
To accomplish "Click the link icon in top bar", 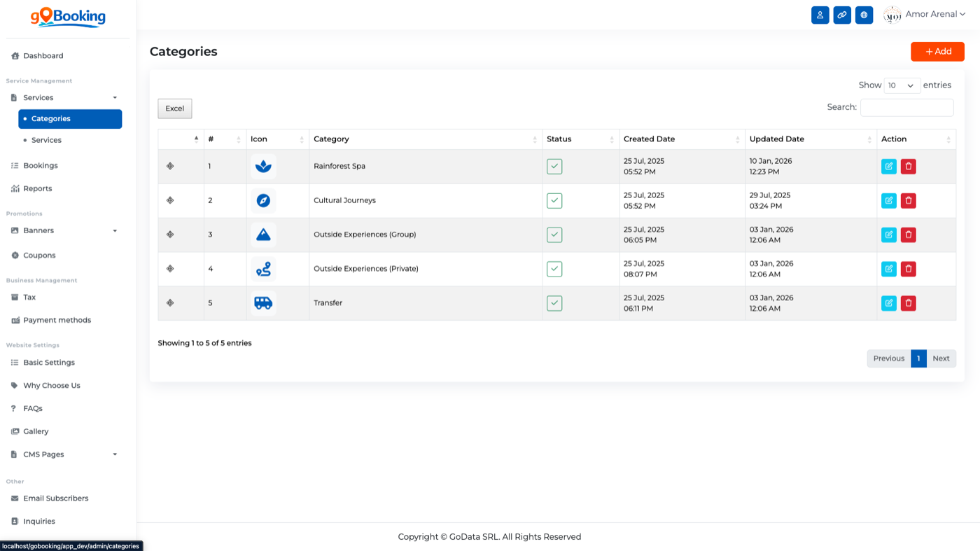I will pyautogui.click(x=842, y=15).
